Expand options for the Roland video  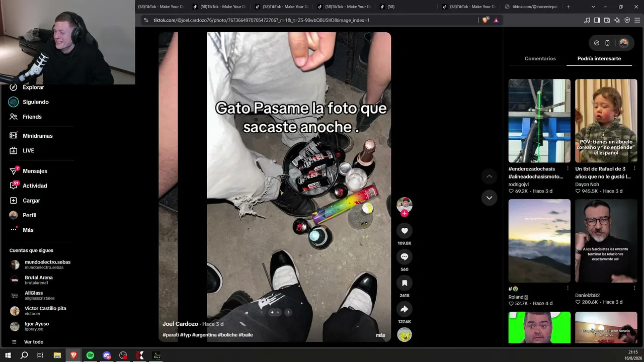(x=568, y=289)
